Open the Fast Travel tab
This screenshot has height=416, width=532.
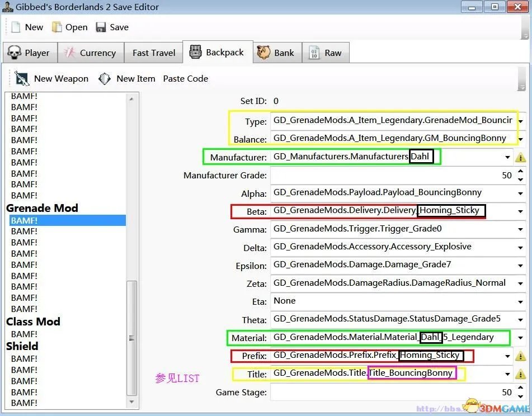point(154,53)
